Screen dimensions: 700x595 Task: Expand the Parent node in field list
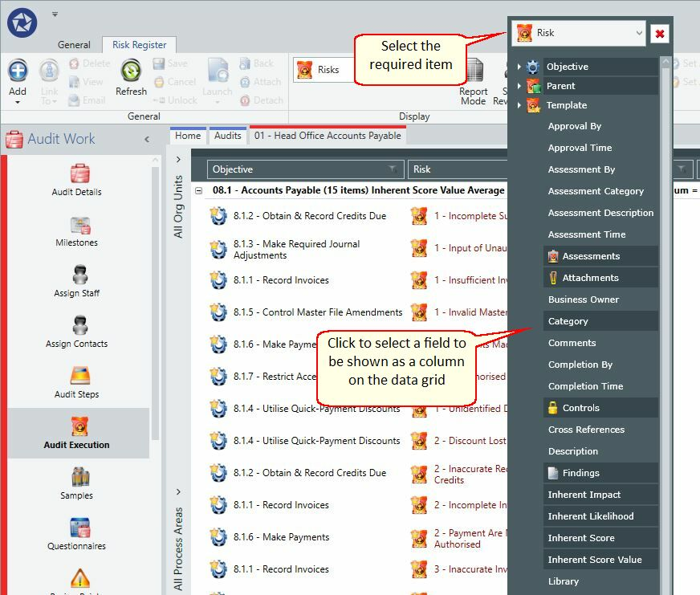519,86
